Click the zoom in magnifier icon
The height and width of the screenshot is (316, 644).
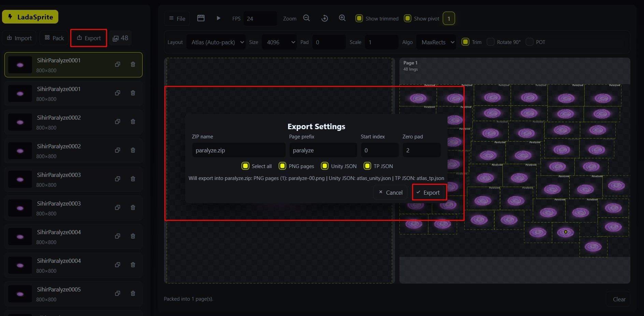(x=342, y=18)
